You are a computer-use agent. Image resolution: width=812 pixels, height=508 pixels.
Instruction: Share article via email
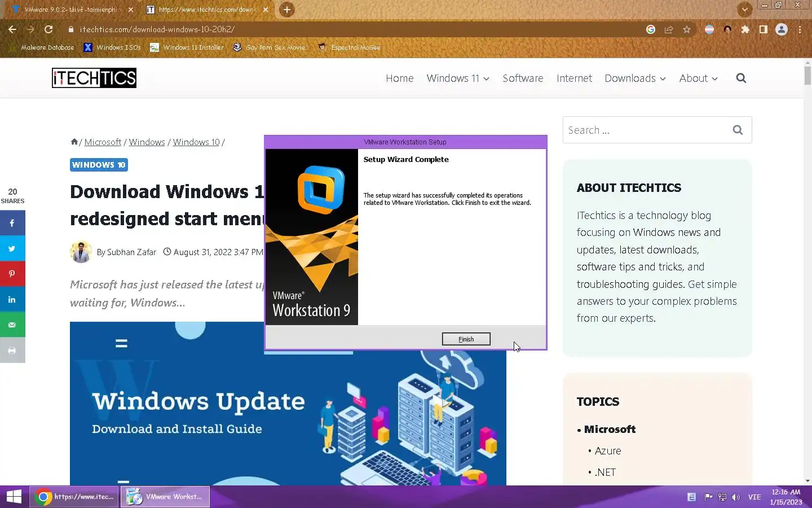point(12,325)
